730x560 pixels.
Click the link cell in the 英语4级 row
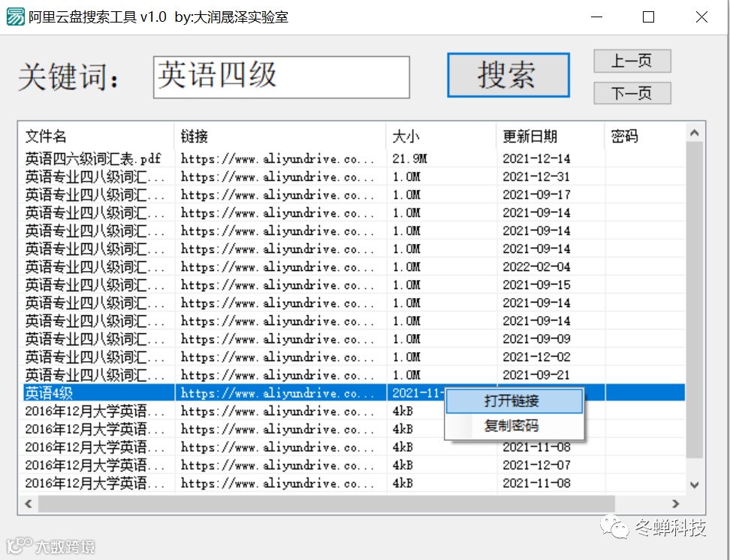point(277,393)
